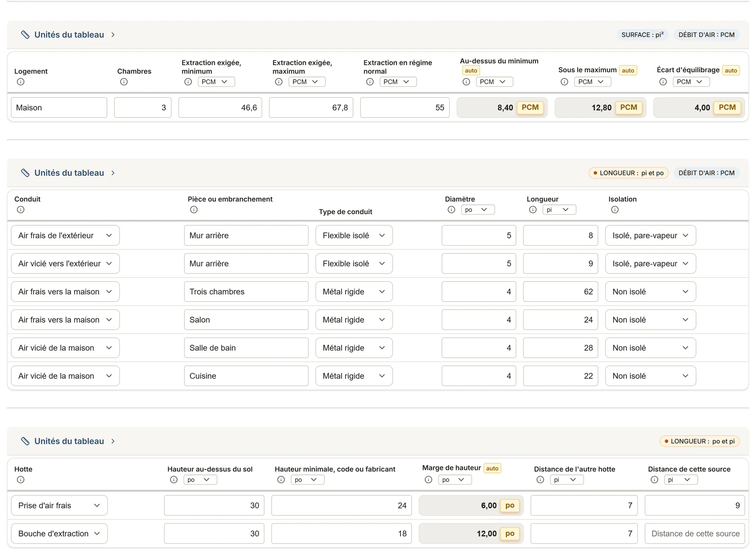The height and width of the screenshot is (555, 756).
Task: Open the Bouche d'extraction hood dropdown
Action: pyautogui.click(x=59, y=533)
